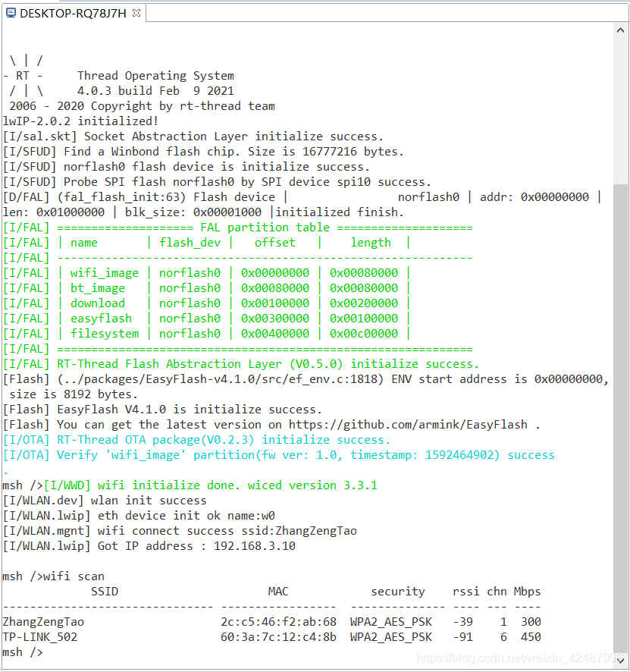Click the 'Find a Winbond flash chip' line
The height and width of the screenshot is (672, 630).
203,152
